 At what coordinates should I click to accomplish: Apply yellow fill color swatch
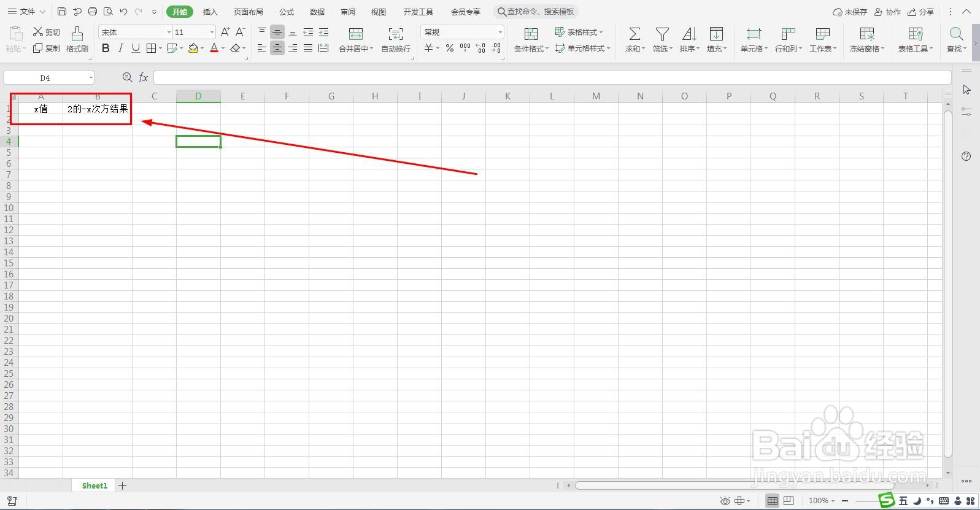[x=193, y=48]
